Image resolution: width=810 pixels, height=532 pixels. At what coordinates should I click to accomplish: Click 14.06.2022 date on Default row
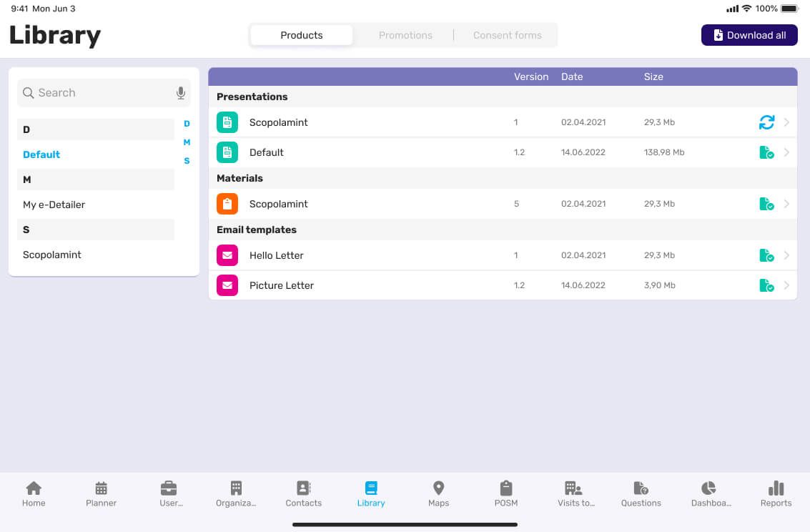point(583,152)
